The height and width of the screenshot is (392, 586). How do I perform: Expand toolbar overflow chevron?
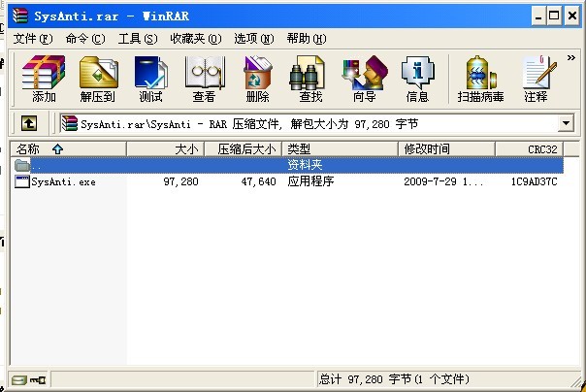point(571,58)
